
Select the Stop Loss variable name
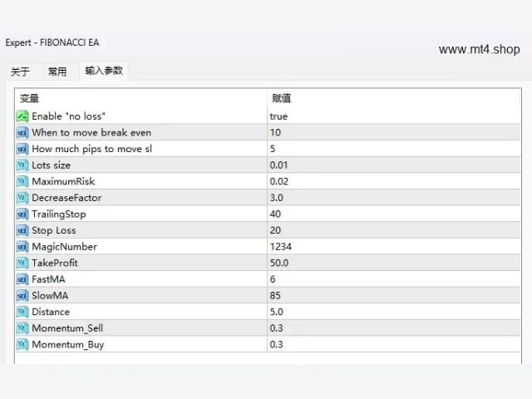click(x=54, y=231)
